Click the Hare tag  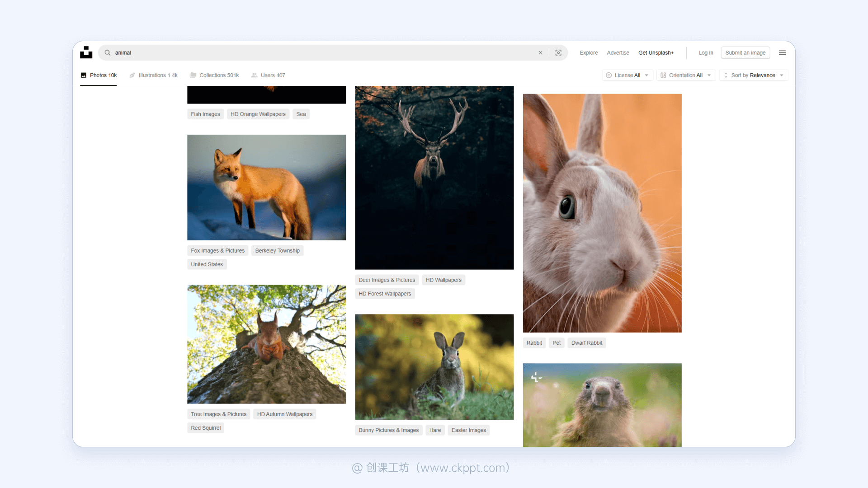435,430
